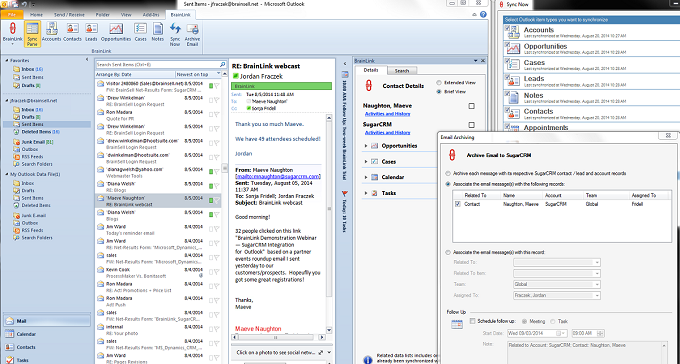
Task: Open Cases from the BrainLink ribbon
Action: pos(141,33)
